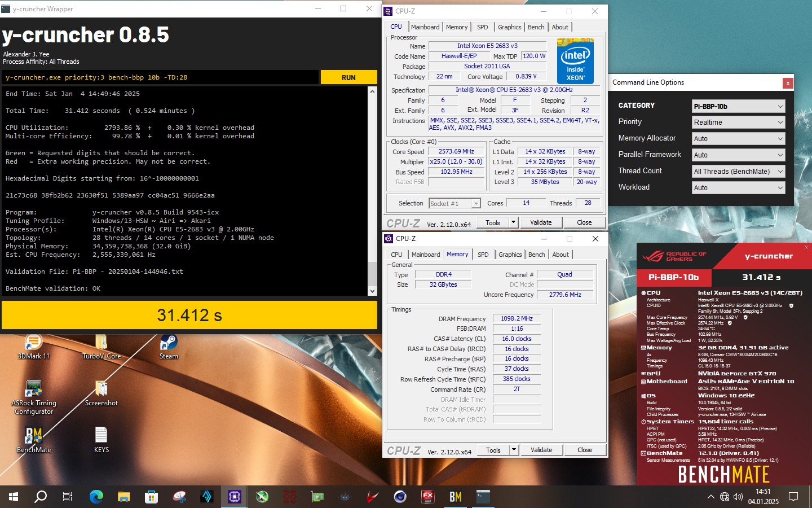The height and width of the screenshot is (508, 812).
Task: Close the Command Line Options panel
Action: pos(788,83)
